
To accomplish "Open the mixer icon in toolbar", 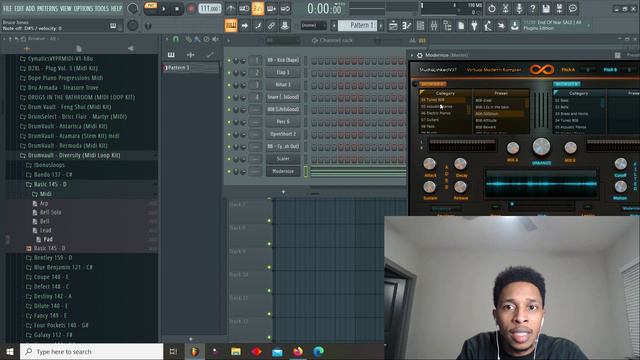I will 433,26.
